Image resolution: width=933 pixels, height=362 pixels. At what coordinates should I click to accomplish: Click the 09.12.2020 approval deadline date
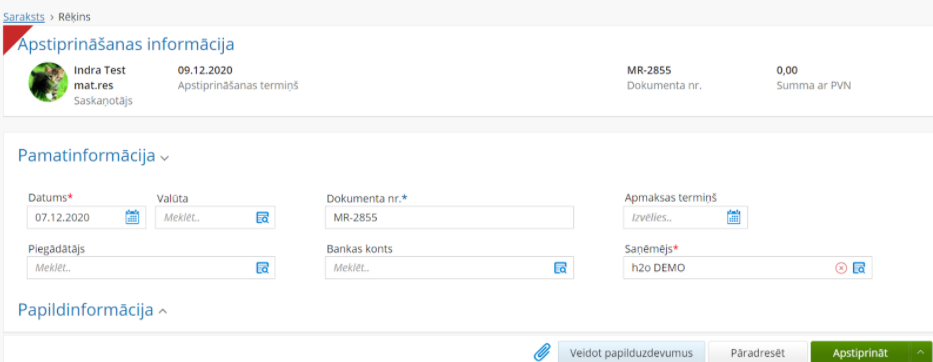click(x=205, y=70)
